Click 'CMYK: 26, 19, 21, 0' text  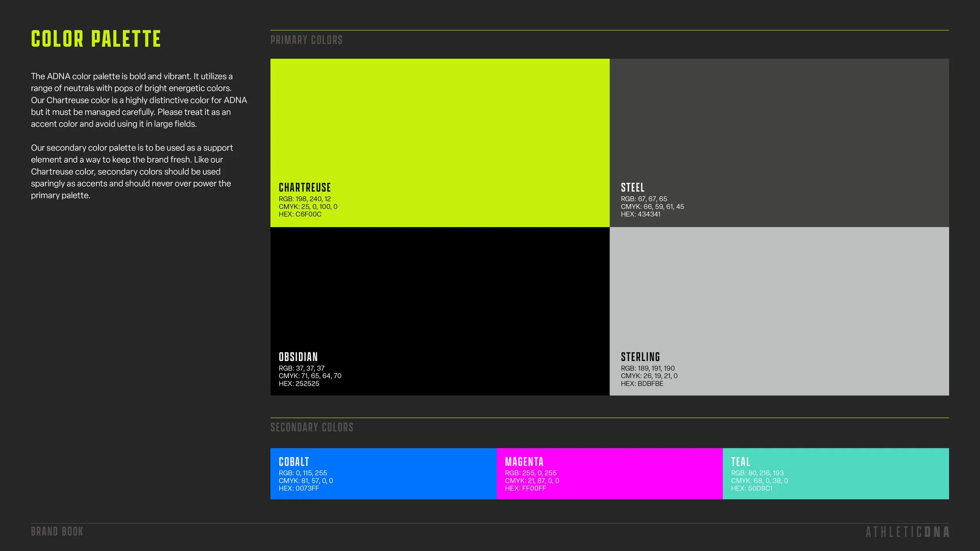pos(649,376)
